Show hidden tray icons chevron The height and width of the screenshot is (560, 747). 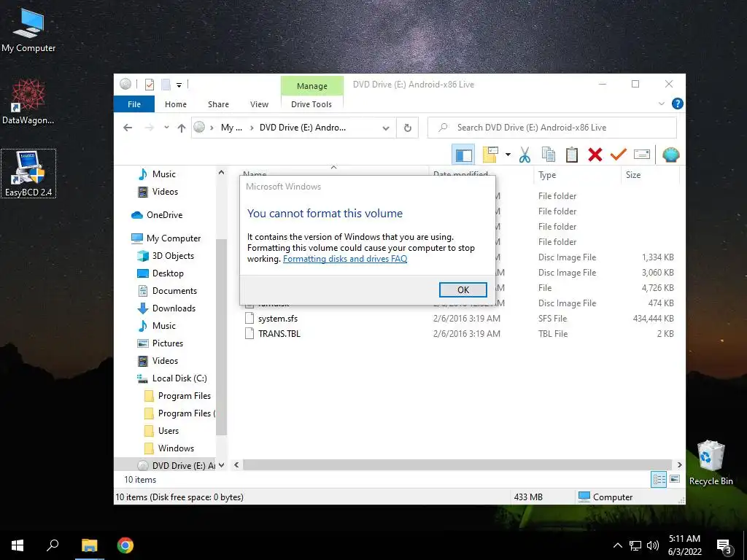(x=617, y=545)
